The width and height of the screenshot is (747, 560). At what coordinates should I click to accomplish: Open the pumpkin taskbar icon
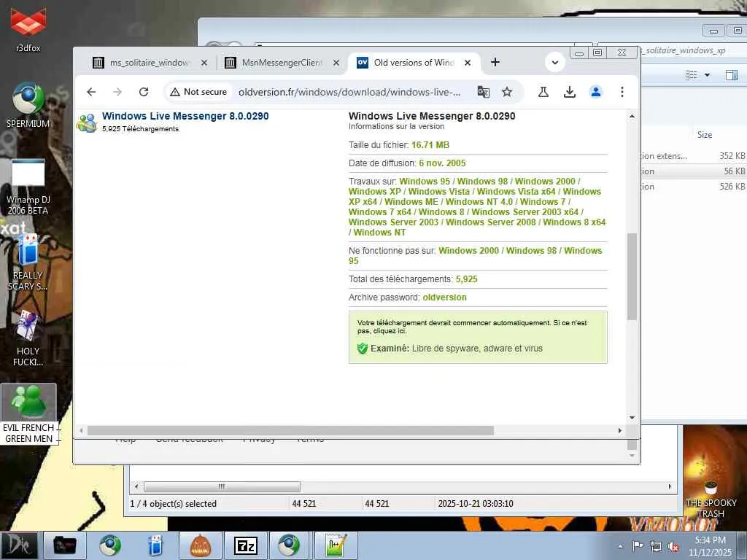[200, 545]
